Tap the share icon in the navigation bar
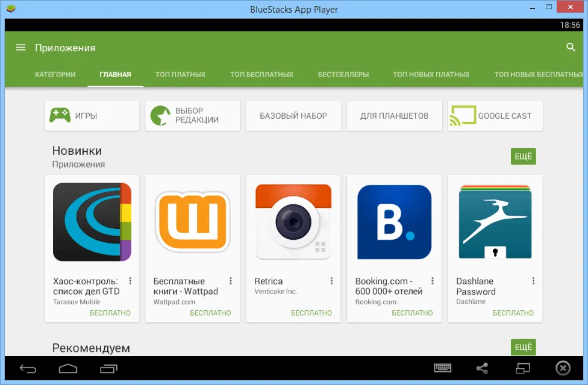Viewport: 588px width, 385px height. pyautogui.click(x=482, y=368)
